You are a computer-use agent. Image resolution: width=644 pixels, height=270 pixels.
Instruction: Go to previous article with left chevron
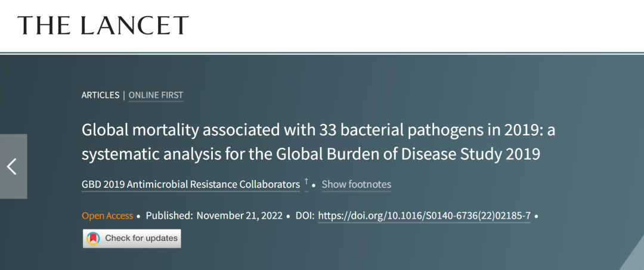(x=13, y=166)
